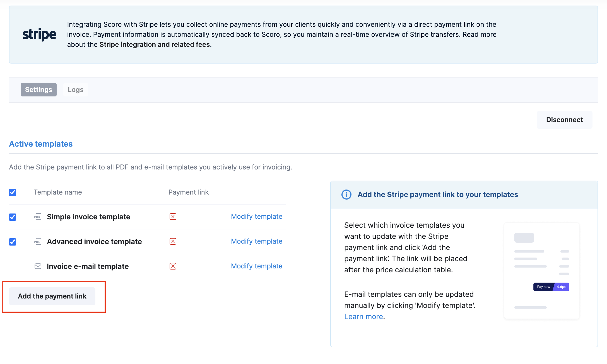The height and width of the screenshot is (364, 607).
Task: Follow the Learn more link
Action: click(363, 317)
